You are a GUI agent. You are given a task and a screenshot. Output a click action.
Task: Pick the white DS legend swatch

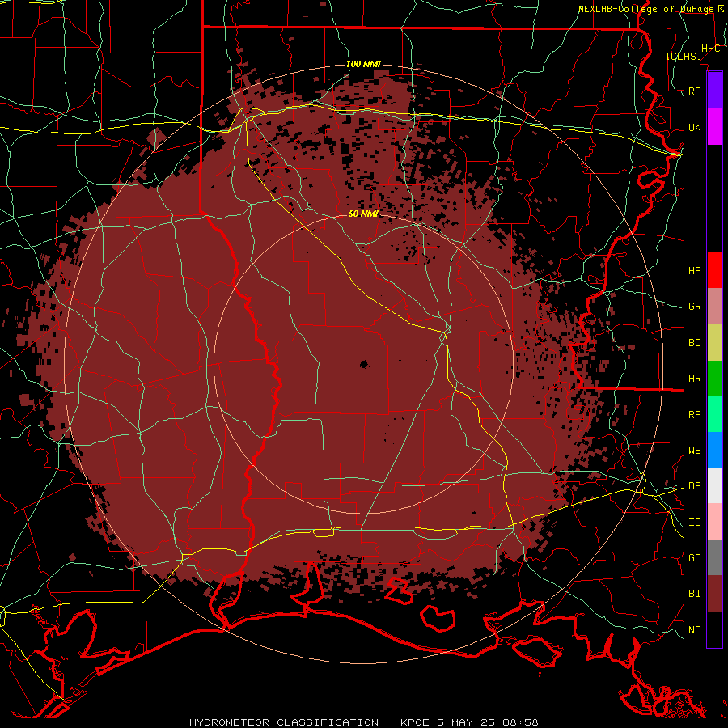coord(714,485)
